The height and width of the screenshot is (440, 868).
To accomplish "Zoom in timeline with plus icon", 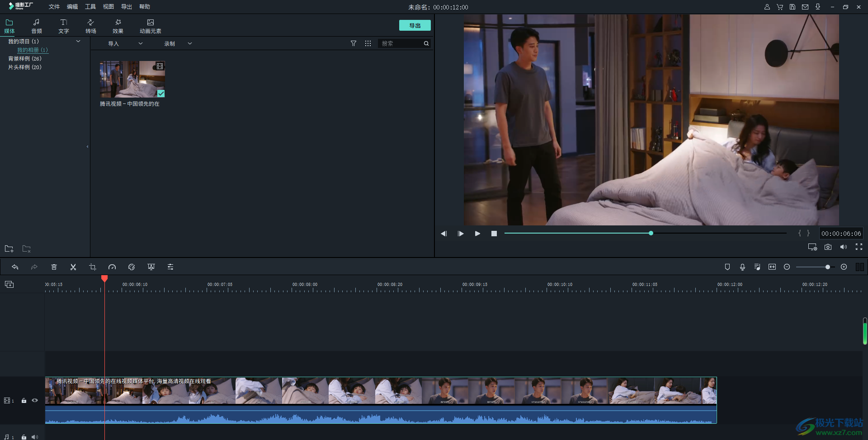I will click(844, 267).
